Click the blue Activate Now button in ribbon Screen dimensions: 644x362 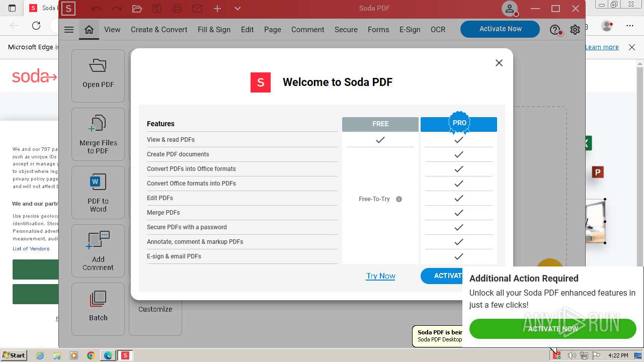[500, 29]
